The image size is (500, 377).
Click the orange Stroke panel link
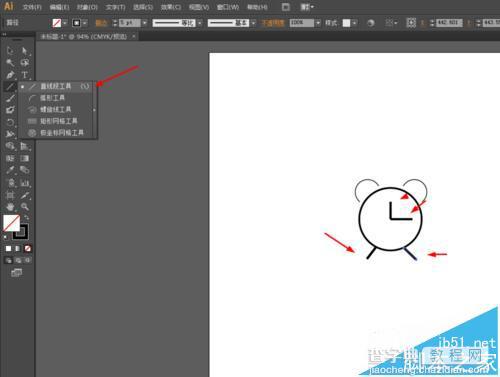point(101,23)
